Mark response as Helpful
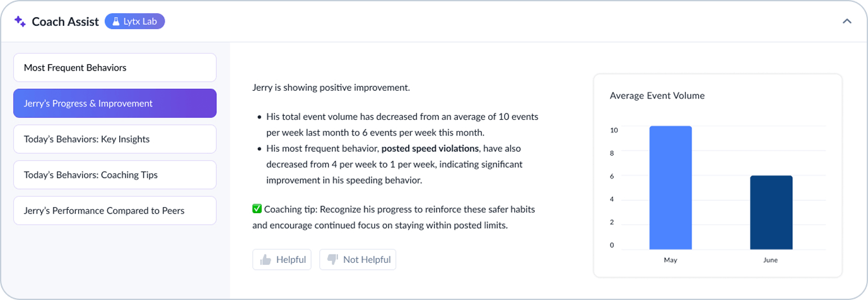868x300 pixels. pos(282,260)
